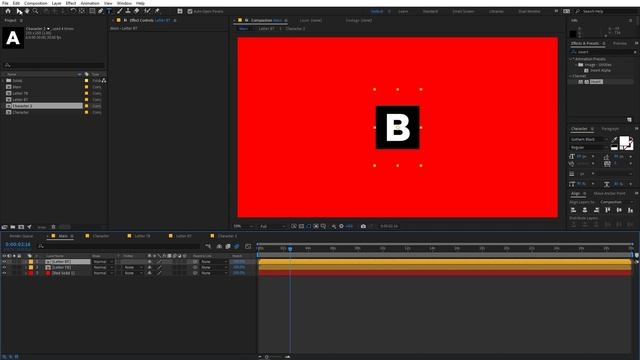Image resolution: width=640 pixels, height=360 pixels.
Task: Select the Horizontal Type tool
Action: [109, 11]
